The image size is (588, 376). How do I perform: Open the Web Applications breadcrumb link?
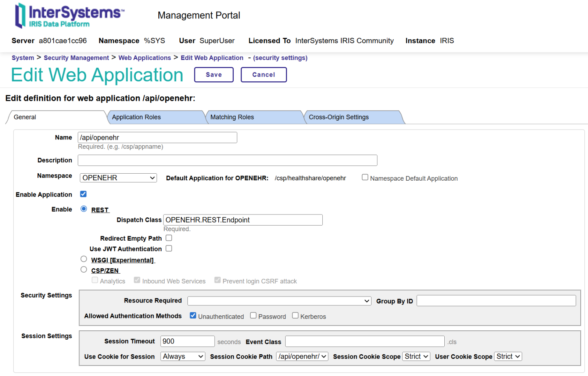click(144, 58)
